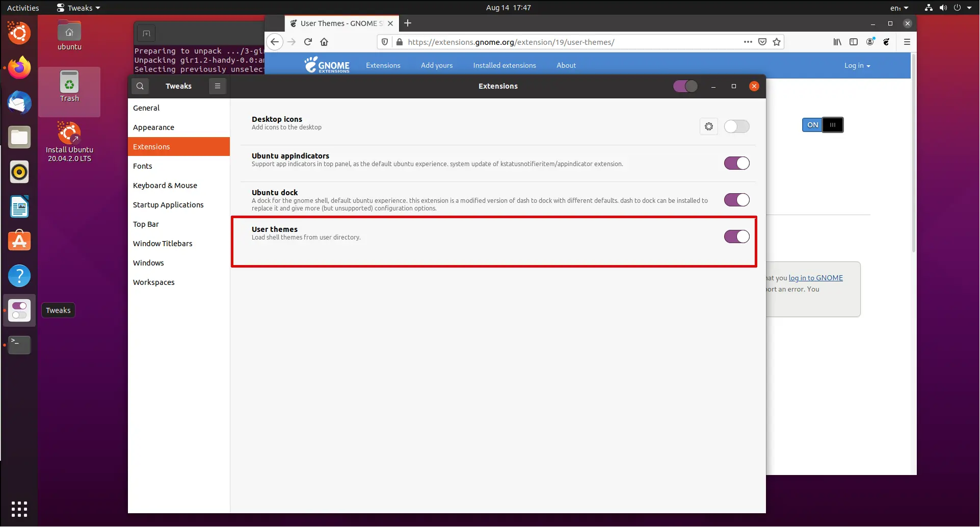Toggle Firefox sidebar icon in toolbar
This screenshot has width=980, height=527.
854,42
